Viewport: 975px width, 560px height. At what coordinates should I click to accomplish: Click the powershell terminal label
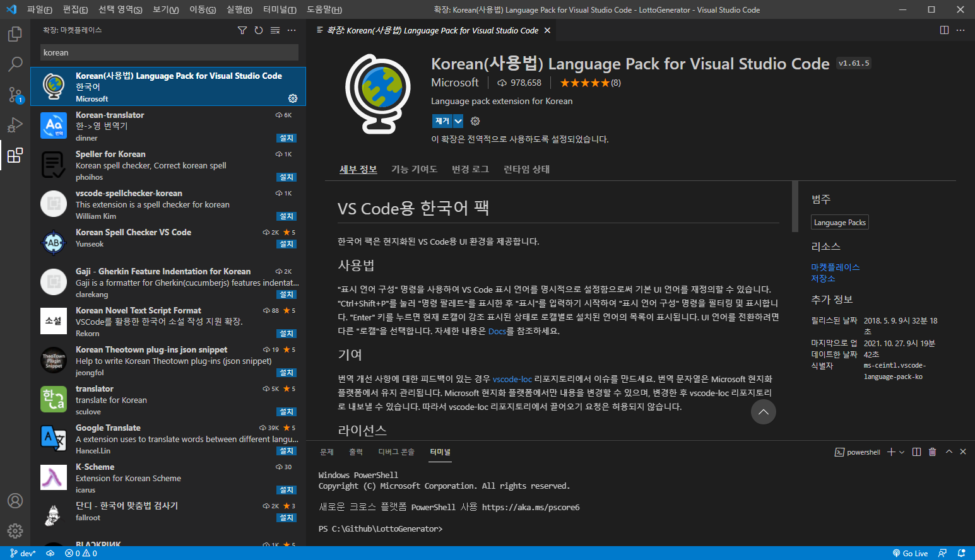857,452
